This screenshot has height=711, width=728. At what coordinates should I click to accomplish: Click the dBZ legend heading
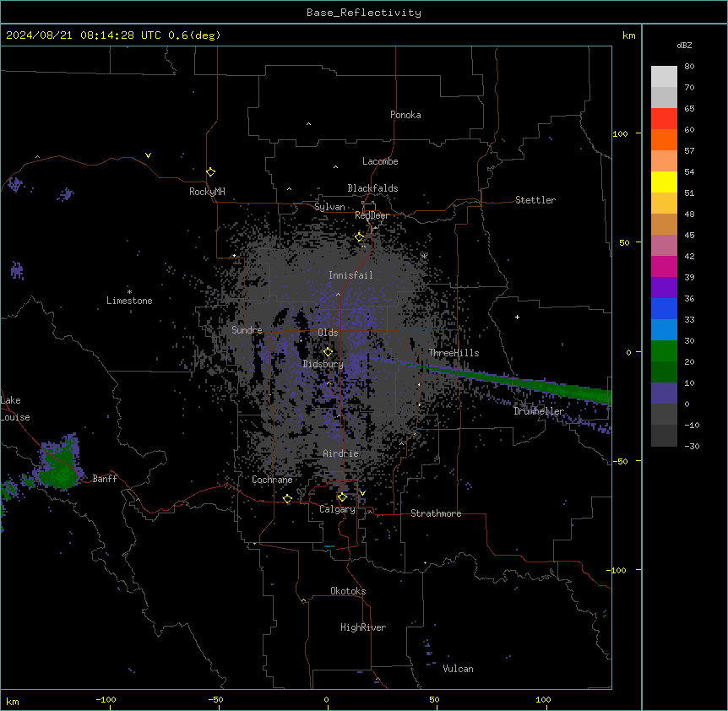684,46
